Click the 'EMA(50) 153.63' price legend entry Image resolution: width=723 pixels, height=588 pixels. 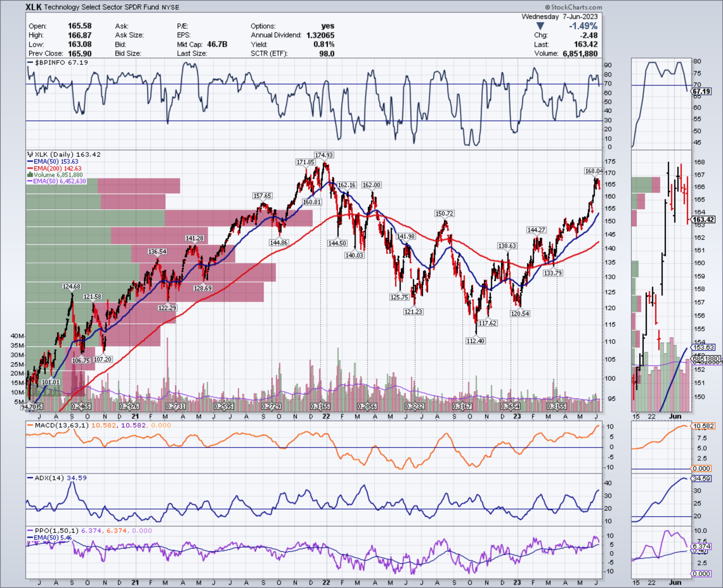[x=53, y=162]
